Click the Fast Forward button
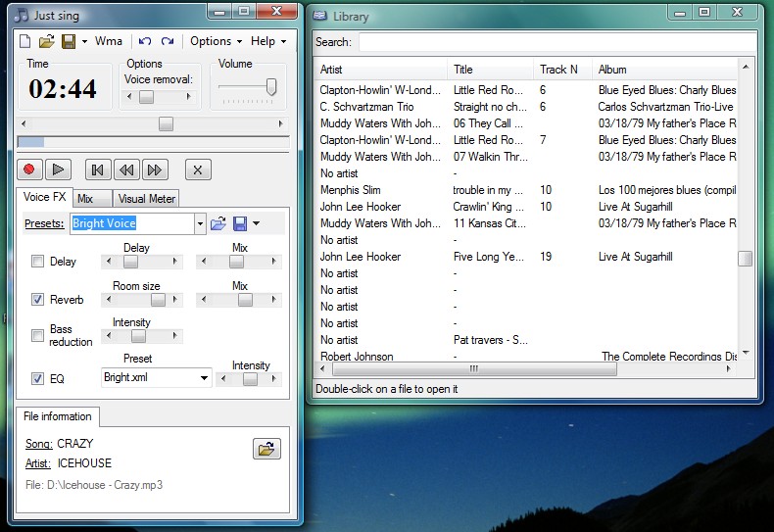 click(x=154, y=169)
